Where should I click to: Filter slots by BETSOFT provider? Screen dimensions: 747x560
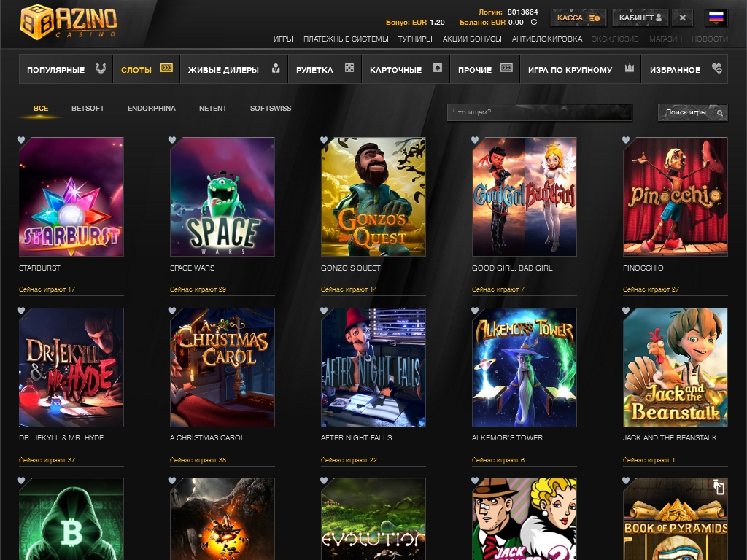[x=88, y=109]
